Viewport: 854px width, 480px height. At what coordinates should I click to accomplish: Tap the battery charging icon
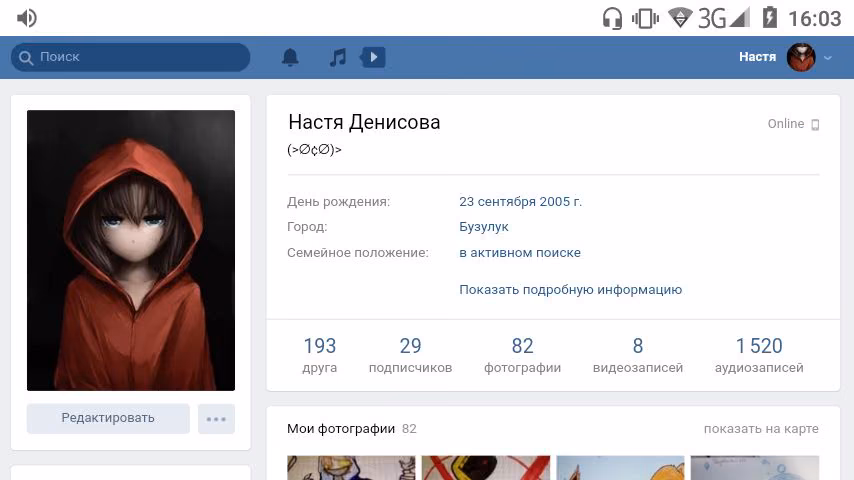[x=770, y=17]
